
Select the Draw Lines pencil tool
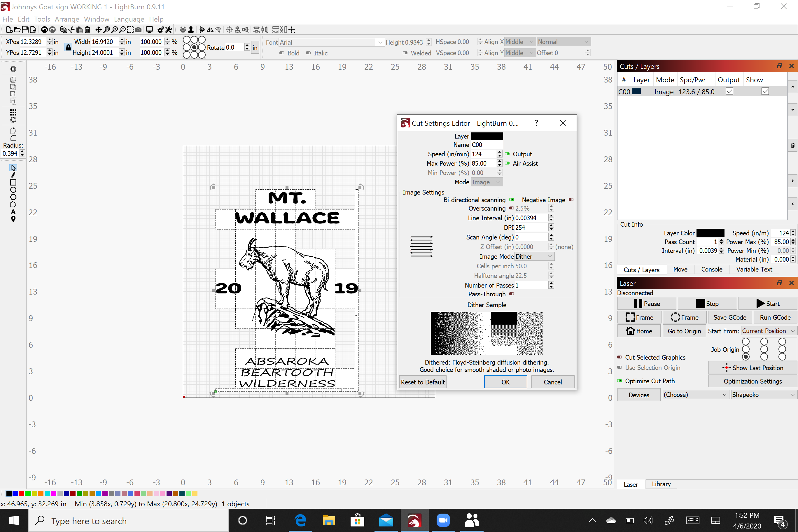click(x=13, y=175)
